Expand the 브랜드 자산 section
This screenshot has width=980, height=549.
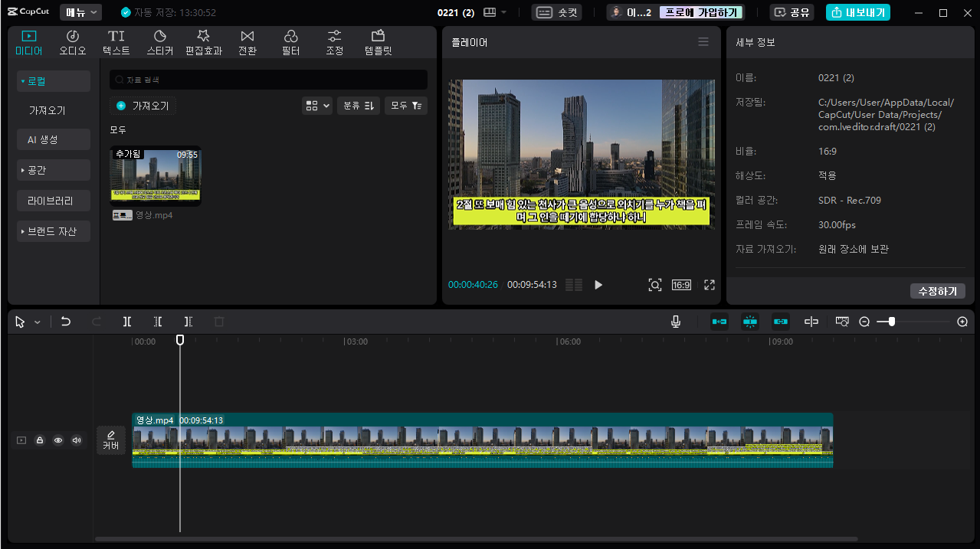[x=54, y=231]
